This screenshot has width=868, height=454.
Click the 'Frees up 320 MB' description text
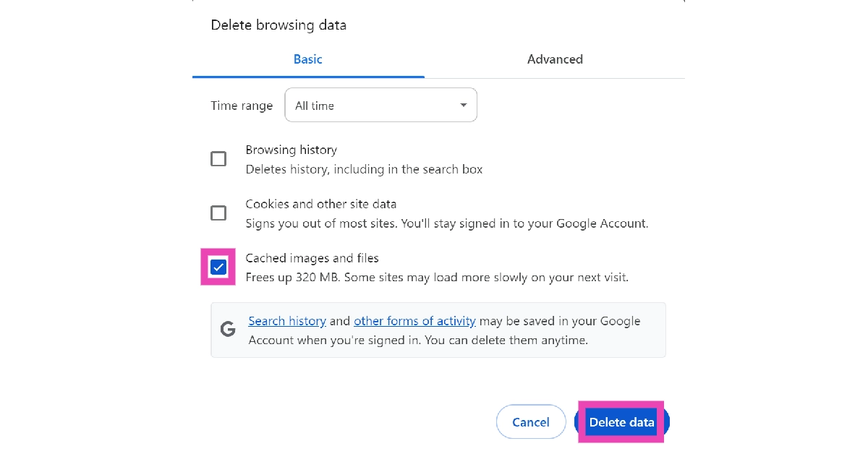pyautogui.click(x=437, y=277)
